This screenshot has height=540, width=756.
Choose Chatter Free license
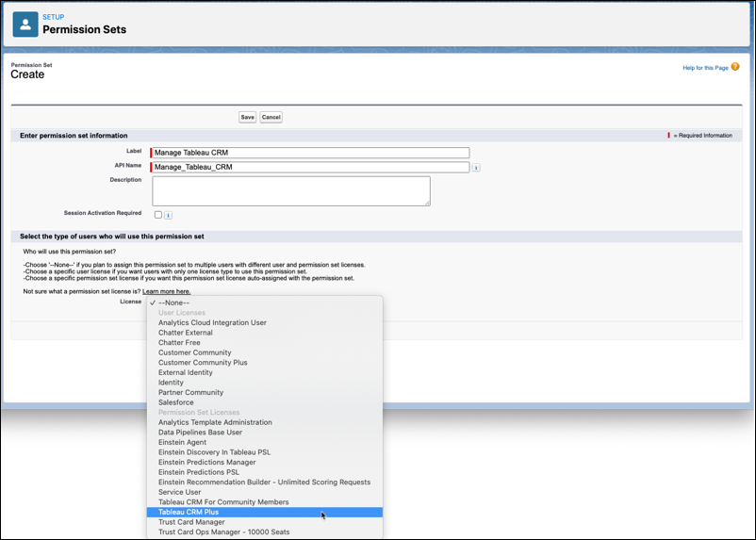(x=265, y=343)
